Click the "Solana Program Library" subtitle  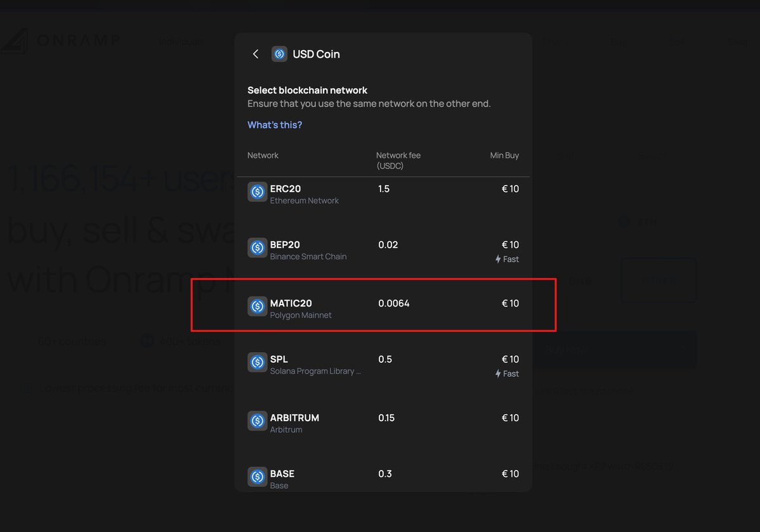tap(316, 371)
